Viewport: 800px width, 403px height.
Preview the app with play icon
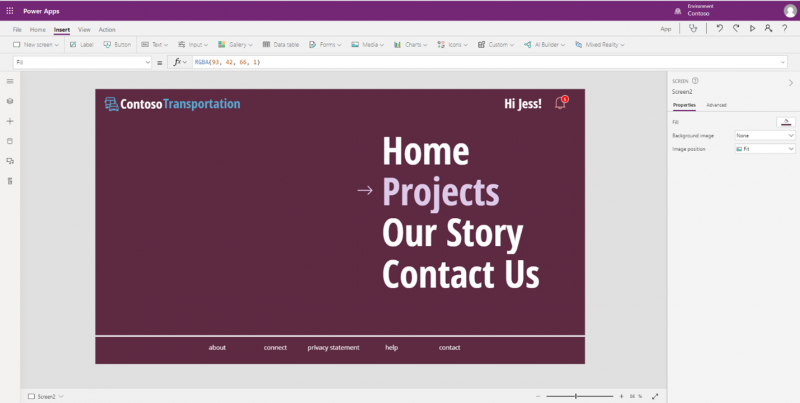tap(752, 29)
